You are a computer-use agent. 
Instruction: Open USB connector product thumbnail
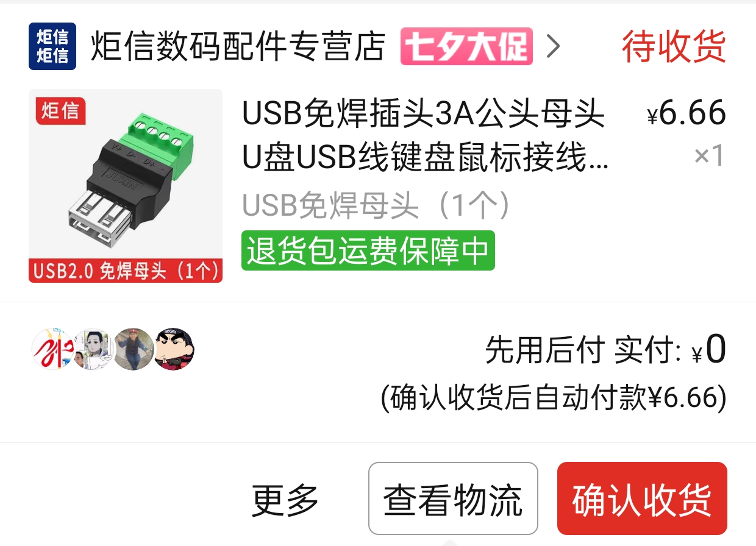[126, 186]
